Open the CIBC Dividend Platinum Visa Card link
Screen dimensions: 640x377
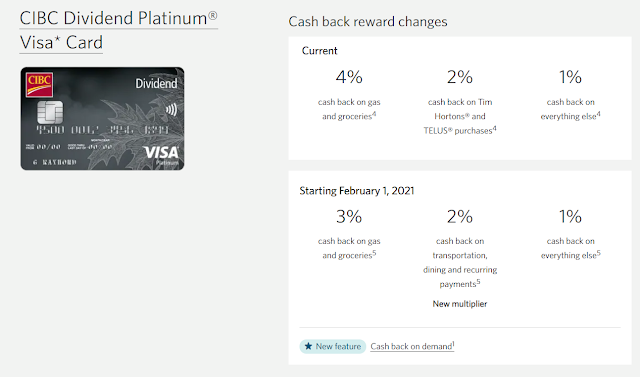pos(118,31)
